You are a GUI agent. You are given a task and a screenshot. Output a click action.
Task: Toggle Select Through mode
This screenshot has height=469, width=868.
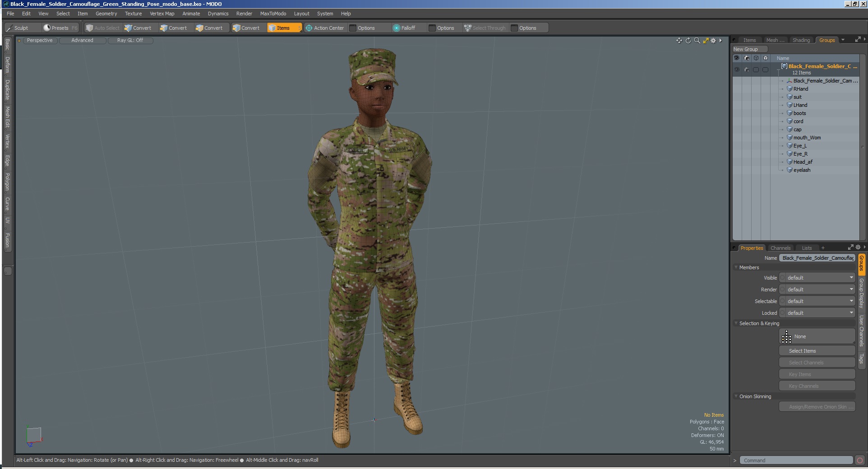pos(485,28)
